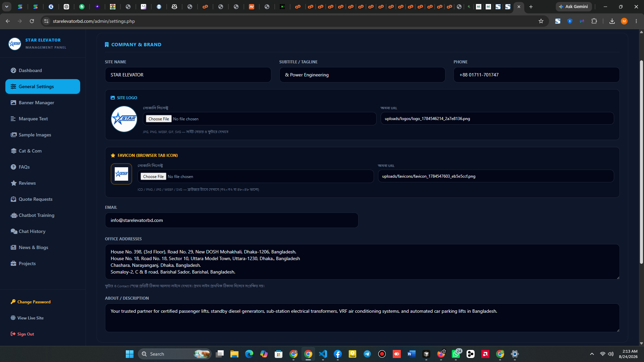The image size is (644, 362).
Task: Click the Quote Requests icon
Action: (x=13, y=199)
